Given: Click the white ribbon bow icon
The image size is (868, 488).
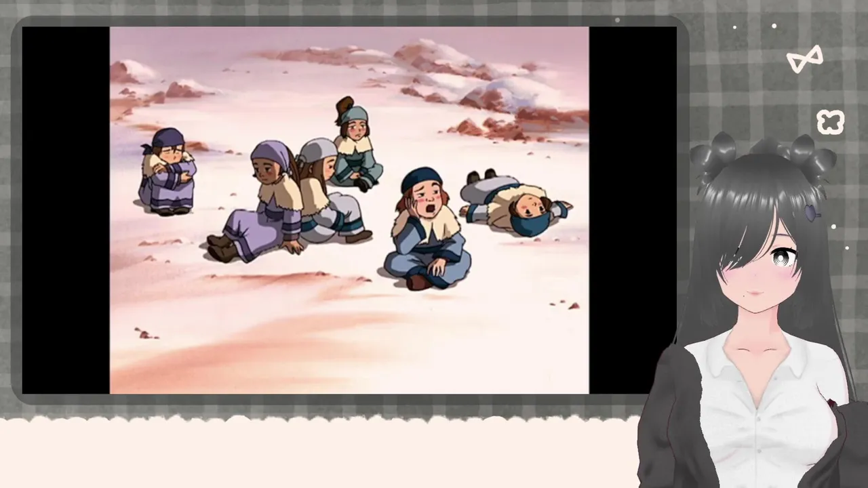Looking at the screenshot, I should coord(805,59).
